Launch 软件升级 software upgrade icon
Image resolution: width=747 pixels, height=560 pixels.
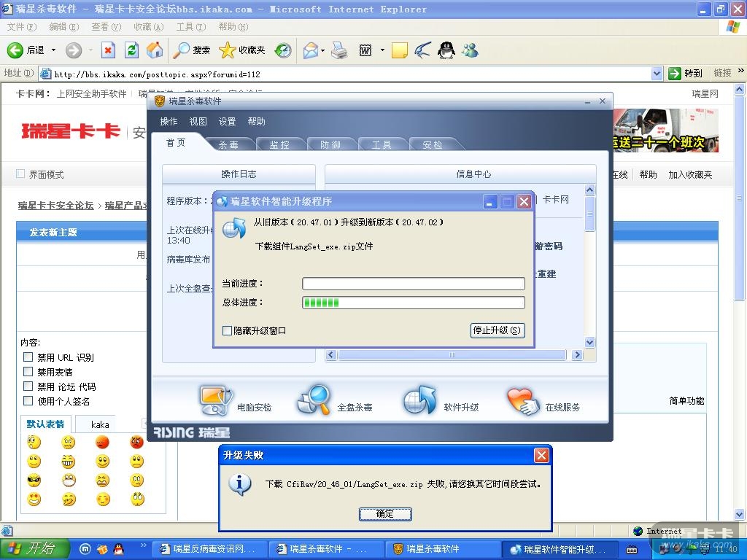click(419, 400)
